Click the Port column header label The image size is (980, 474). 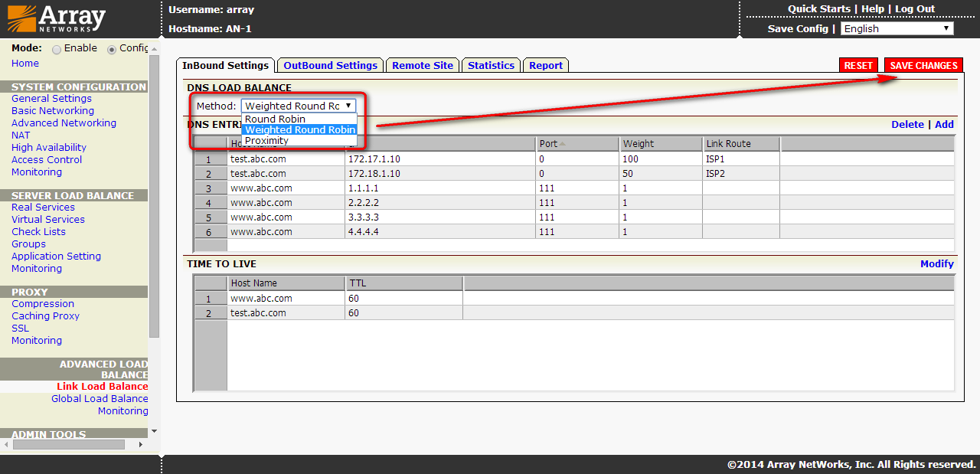[x=548, y=144]
